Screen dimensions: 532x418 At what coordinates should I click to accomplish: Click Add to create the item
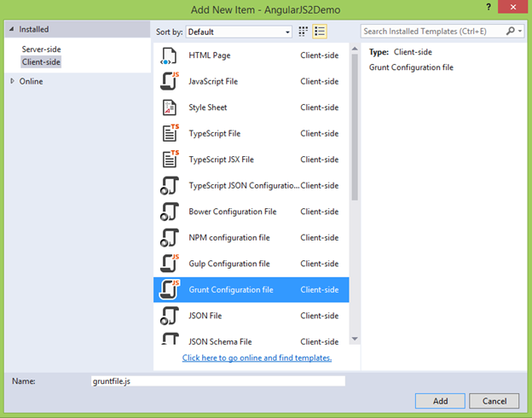(440, 401)
